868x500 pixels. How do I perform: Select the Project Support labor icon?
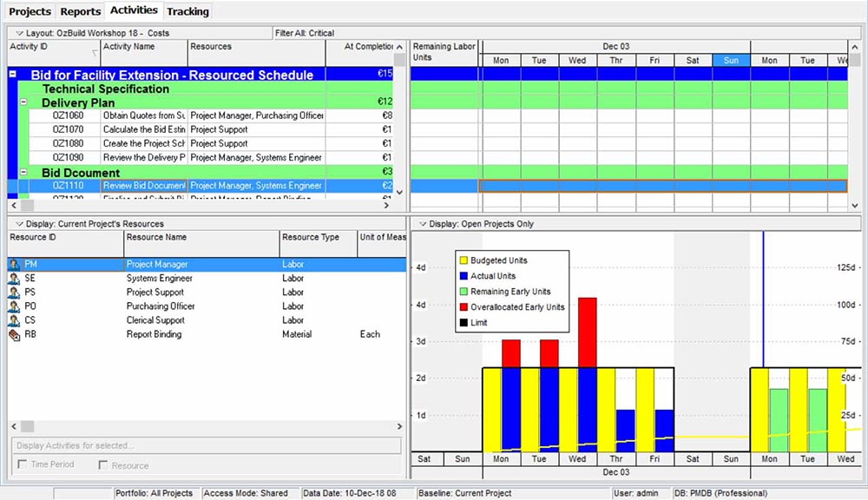click(x=14, y=293)
